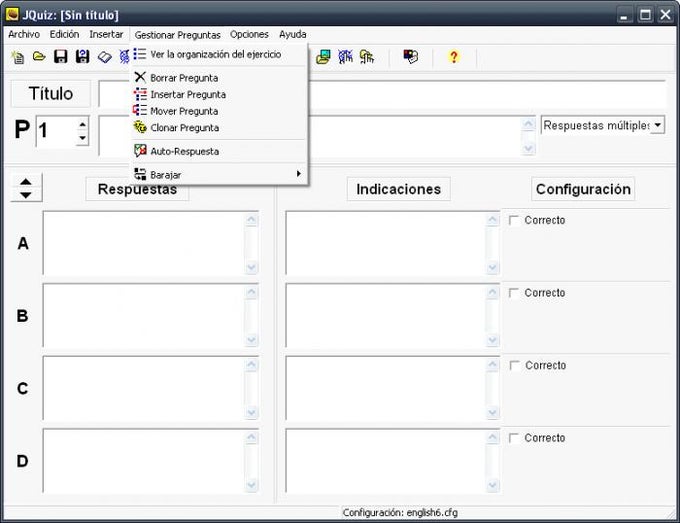680x523 pixels.
Task: Select Ver la organización del ejercicio
Action: coord(219,54)
